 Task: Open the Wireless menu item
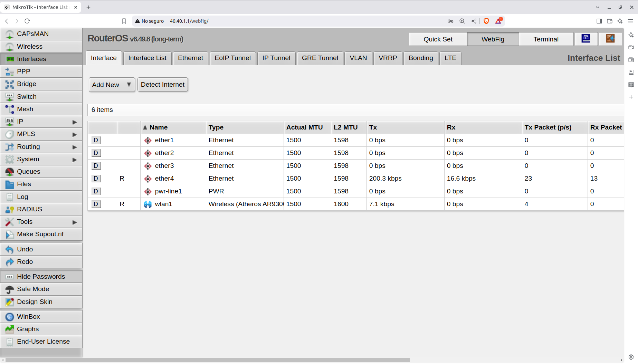(41, 47)
